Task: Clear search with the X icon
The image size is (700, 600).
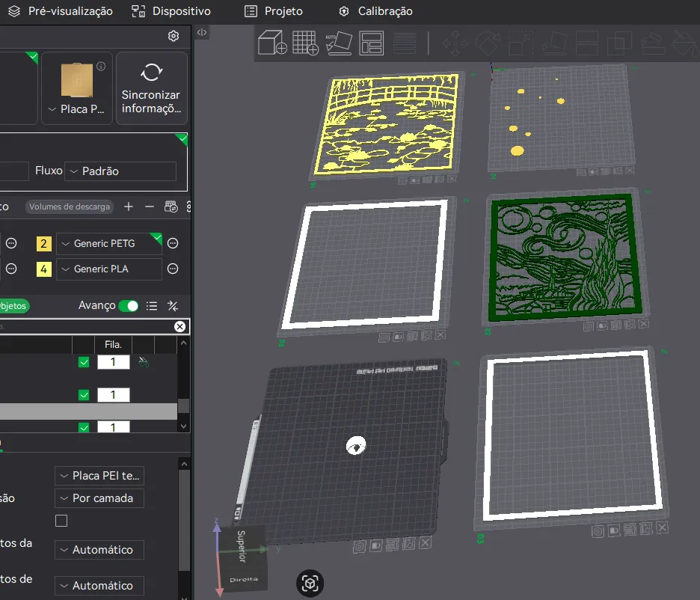Action: tap(179, 326)
